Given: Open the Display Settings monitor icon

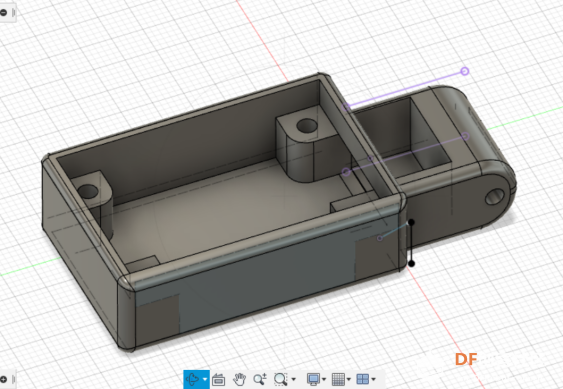Looking at the screenshot, I should tap(313, 379).
